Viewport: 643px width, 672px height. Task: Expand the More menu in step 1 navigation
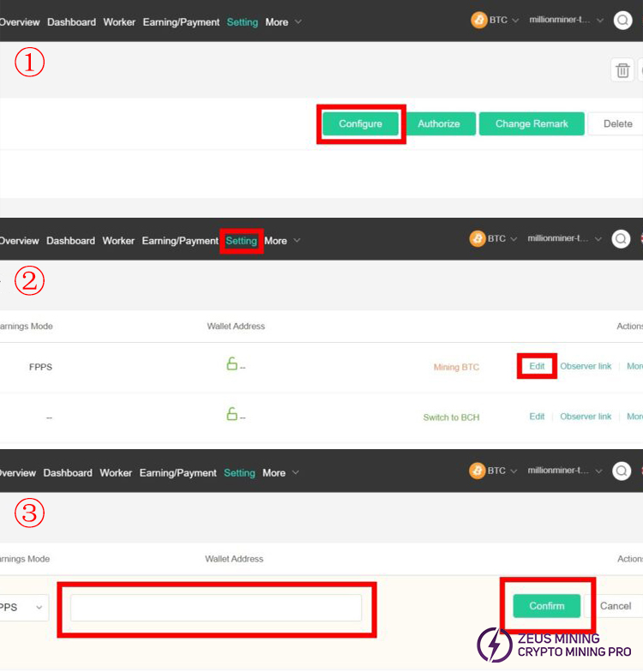pos(283,22)
